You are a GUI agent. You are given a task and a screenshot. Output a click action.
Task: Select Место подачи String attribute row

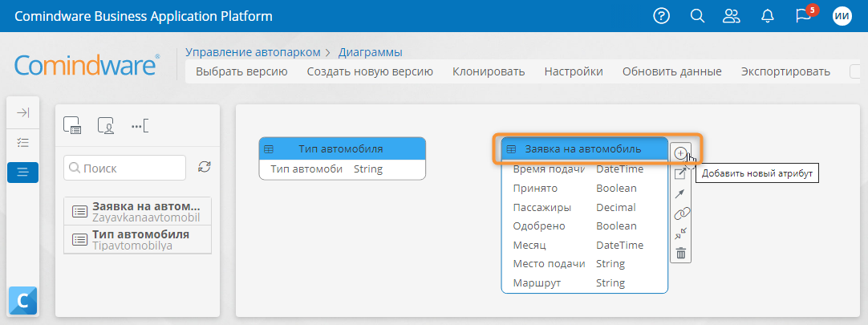pos(584,263)
